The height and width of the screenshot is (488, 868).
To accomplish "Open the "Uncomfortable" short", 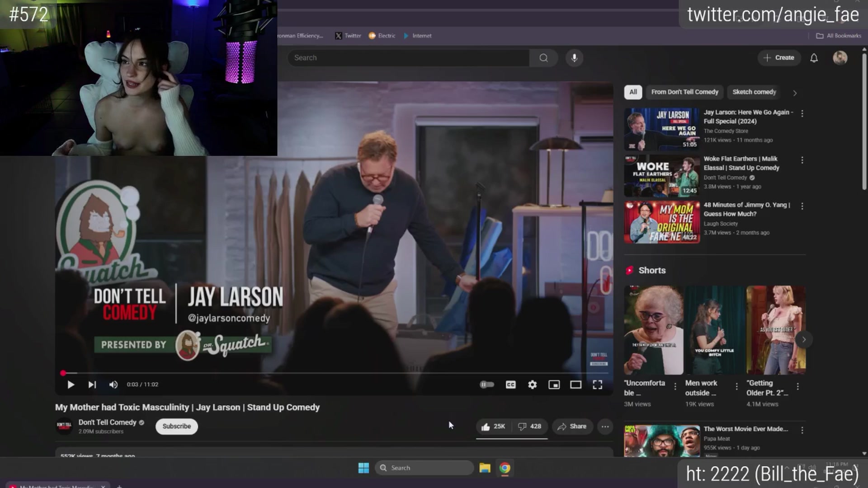I will click(x=654, y=330).
